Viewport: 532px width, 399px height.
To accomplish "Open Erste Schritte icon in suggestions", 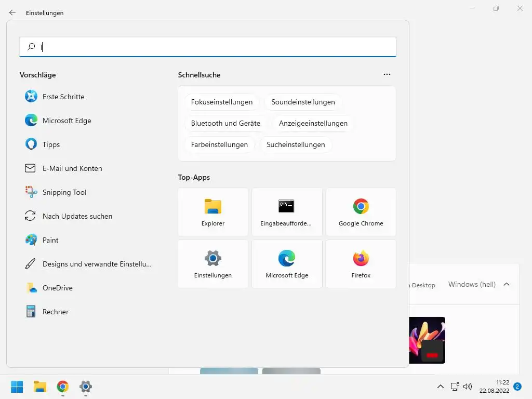I will coord(31,96).
